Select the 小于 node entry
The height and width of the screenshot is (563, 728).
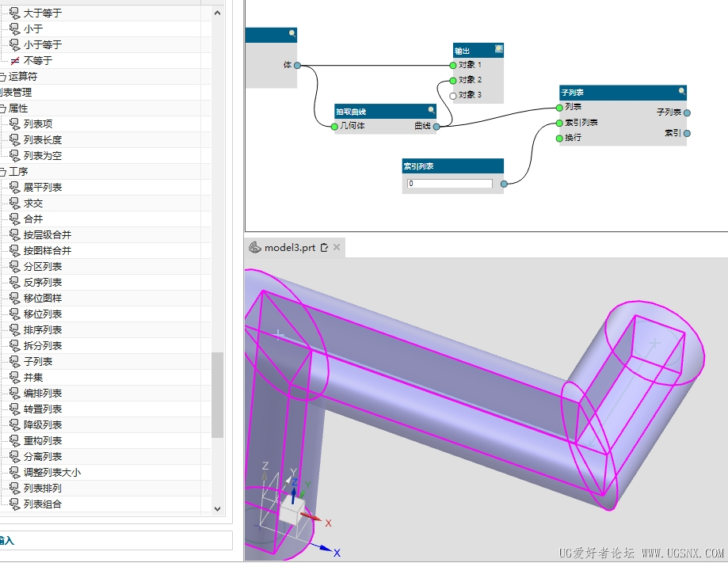33,29
